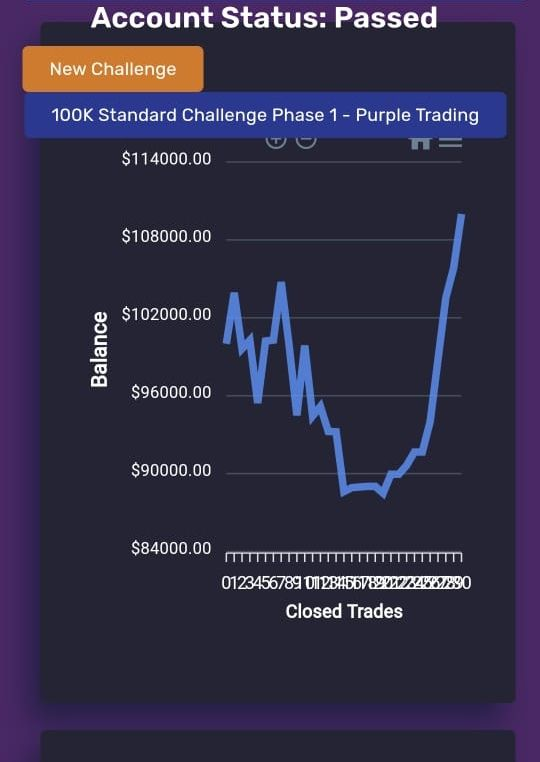Click the $108000.00 axis label
Image resolution: width=540 pixels, height=762 pixels.
coord(166,237)
